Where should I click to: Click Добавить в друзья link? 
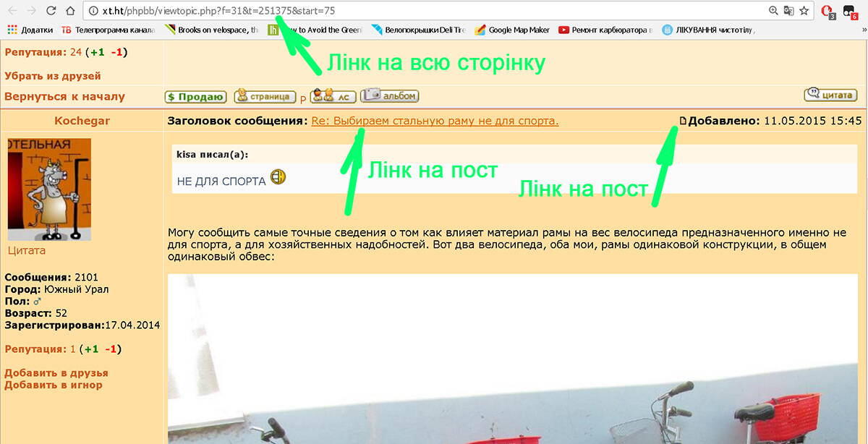coord(56,373)
